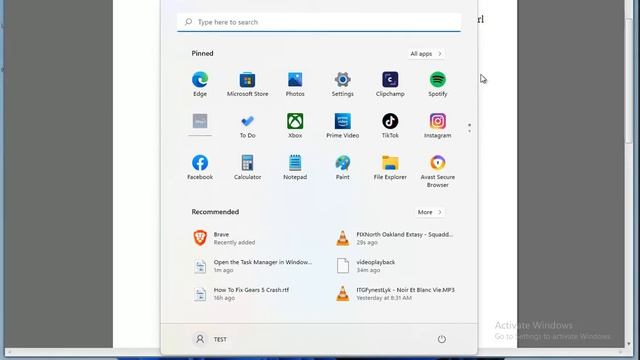
Task: Launch the Calculator app
Action: [247, 168]
